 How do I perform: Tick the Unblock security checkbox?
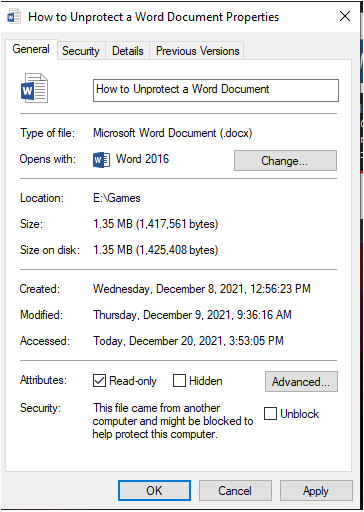point(270,414)
